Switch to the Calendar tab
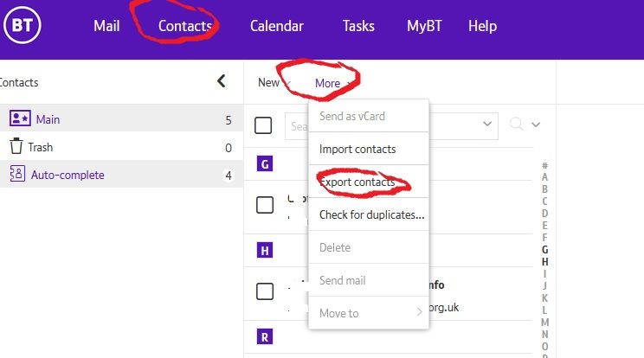The height and width of the screenshot is (358, 644). (x=277, y=26)
